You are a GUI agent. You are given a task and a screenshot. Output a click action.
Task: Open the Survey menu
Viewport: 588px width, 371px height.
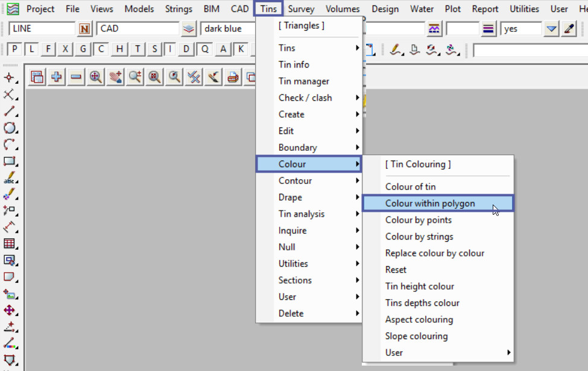click(x=301, y=9)
